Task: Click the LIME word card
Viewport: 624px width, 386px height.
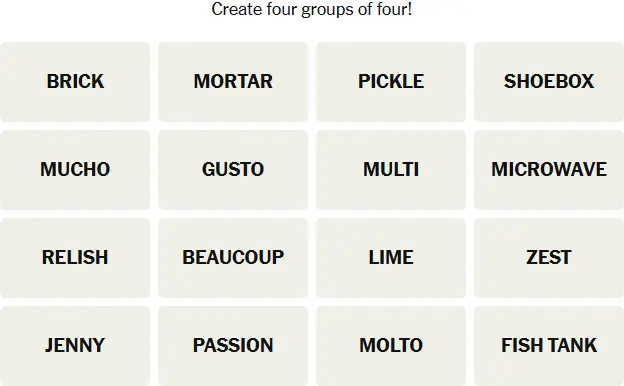Action: tap(391, 258)
